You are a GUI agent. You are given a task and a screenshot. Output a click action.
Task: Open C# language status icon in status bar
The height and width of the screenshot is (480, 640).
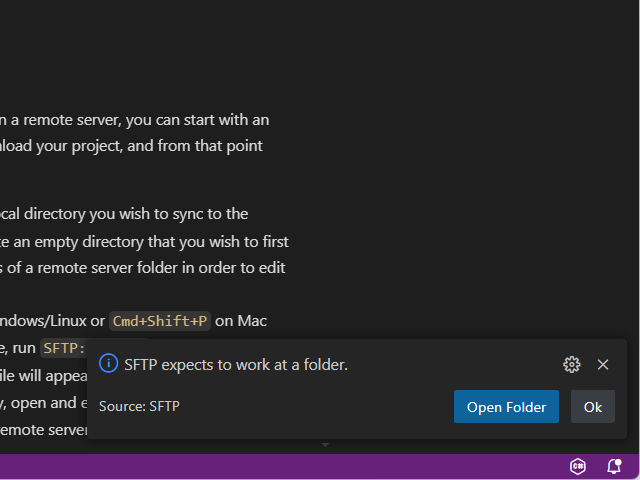(x=578, y=466)
